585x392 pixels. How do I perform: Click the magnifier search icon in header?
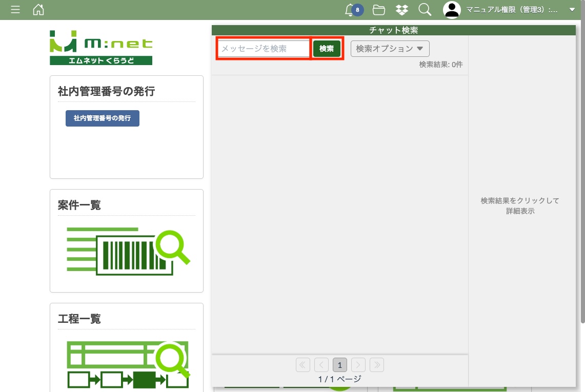(x=425, y=10)
